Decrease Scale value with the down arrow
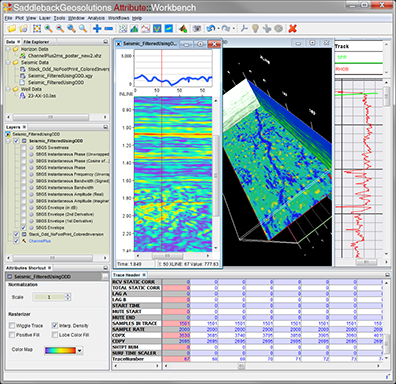 click(68, 299)
